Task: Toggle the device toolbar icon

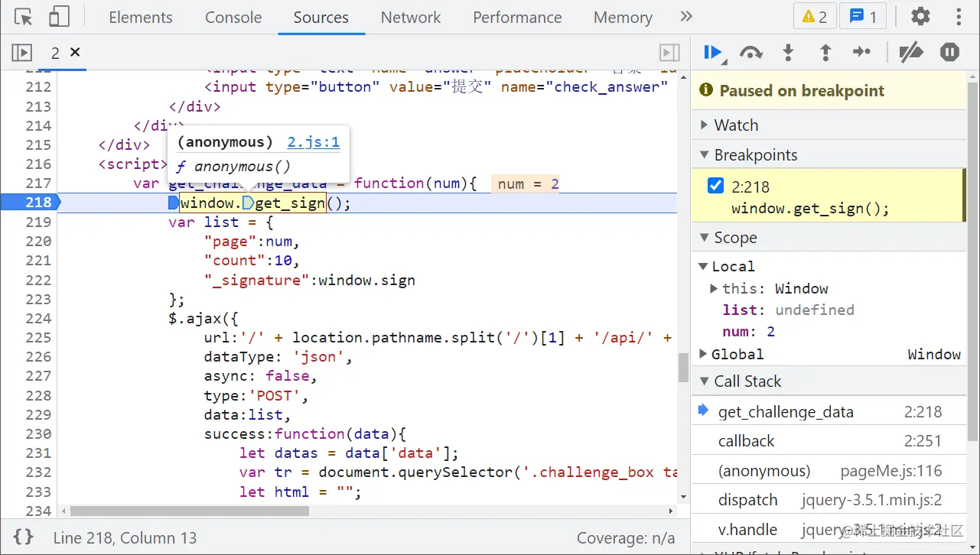Action: (59, 17)
